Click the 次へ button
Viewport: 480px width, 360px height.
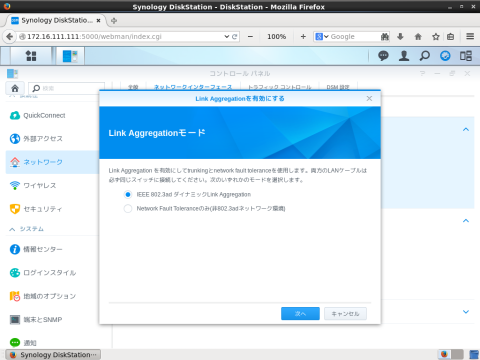pos(300,314)
